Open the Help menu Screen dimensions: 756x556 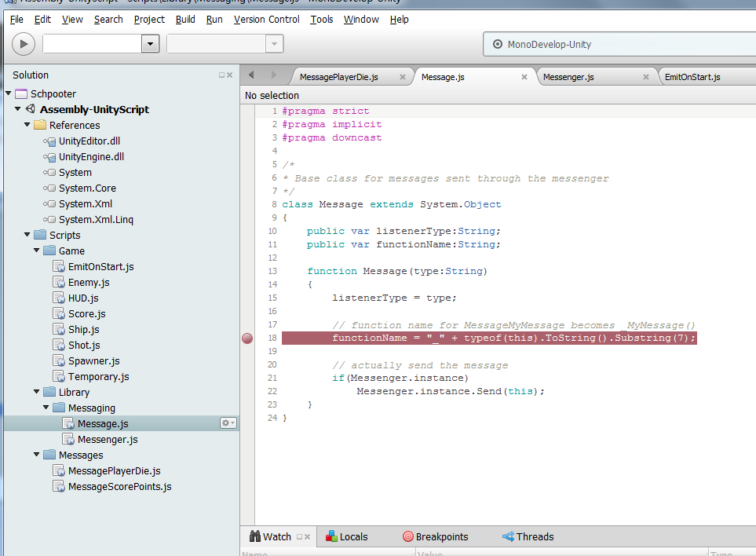pos(400,20)
